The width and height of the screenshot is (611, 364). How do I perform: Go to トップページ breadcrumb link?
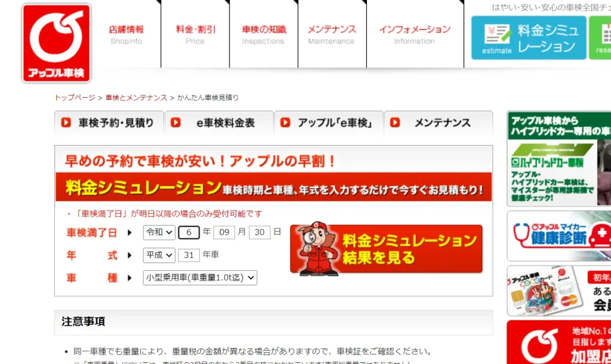point(75,97)
